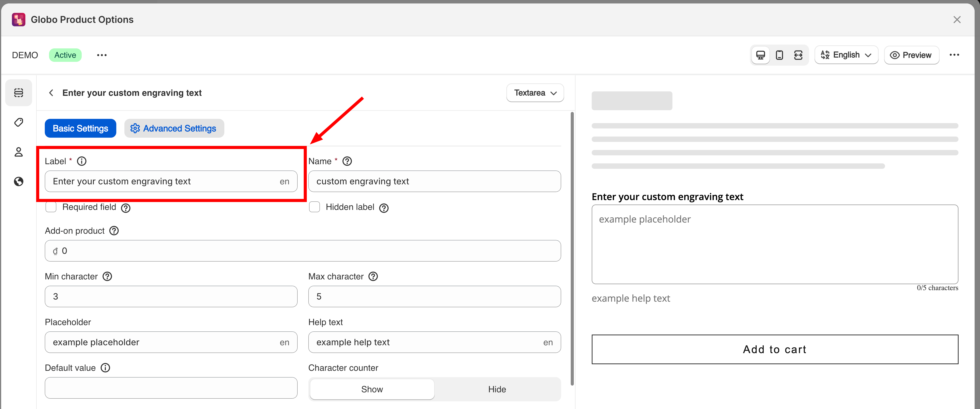
Task: Click the back arrow beside option title
Action: (51, 93)
